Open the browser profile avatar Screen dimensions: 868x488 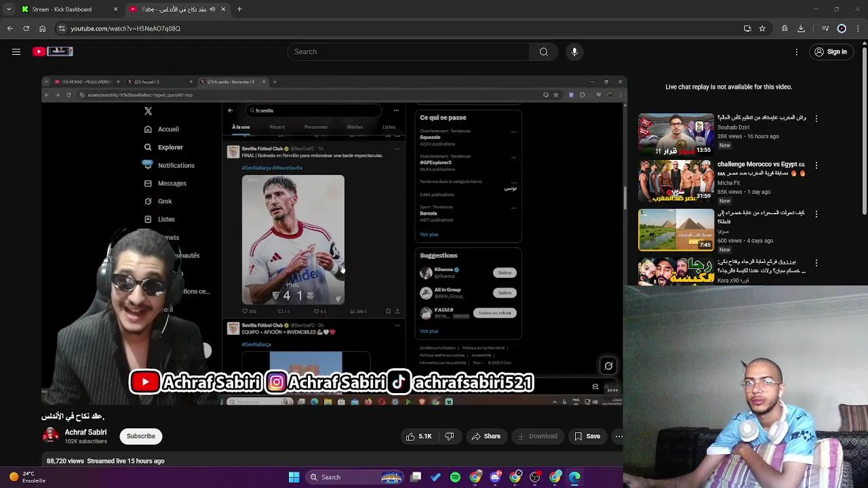click(842, 28)
